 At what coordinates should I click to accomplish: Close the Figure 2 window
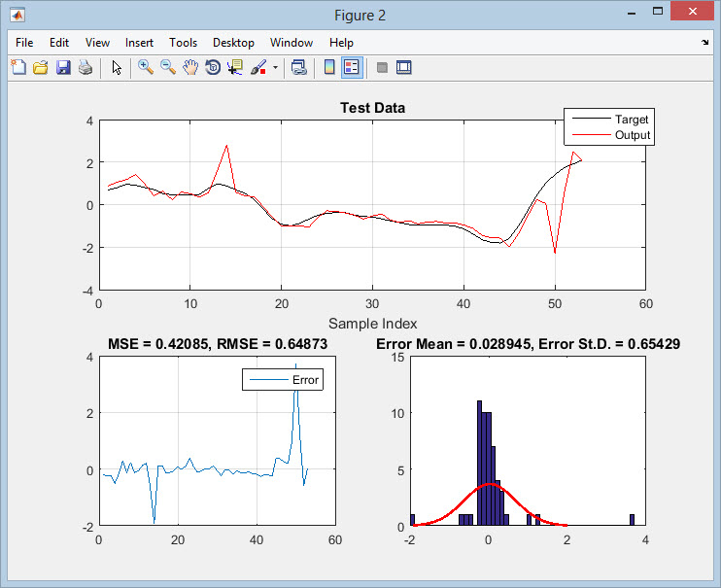click(x=693, y=11)
